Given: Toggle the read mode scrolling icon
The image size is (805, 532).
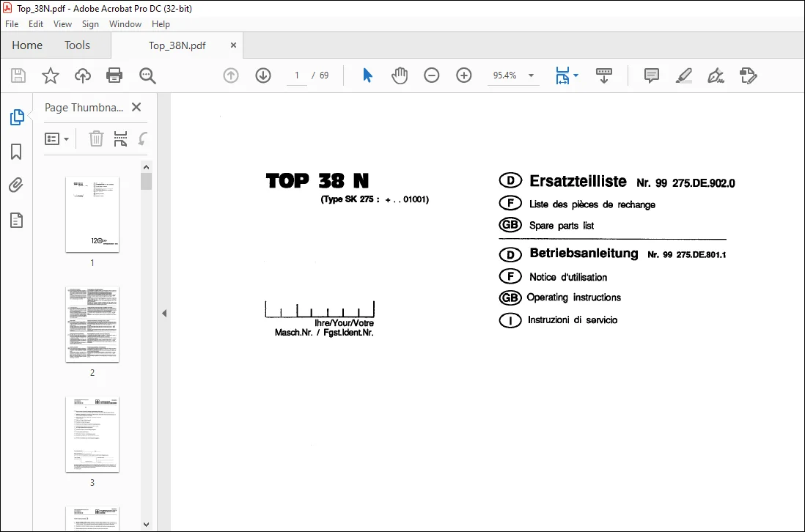Looking at the screenshot, I should pos(604,75).
